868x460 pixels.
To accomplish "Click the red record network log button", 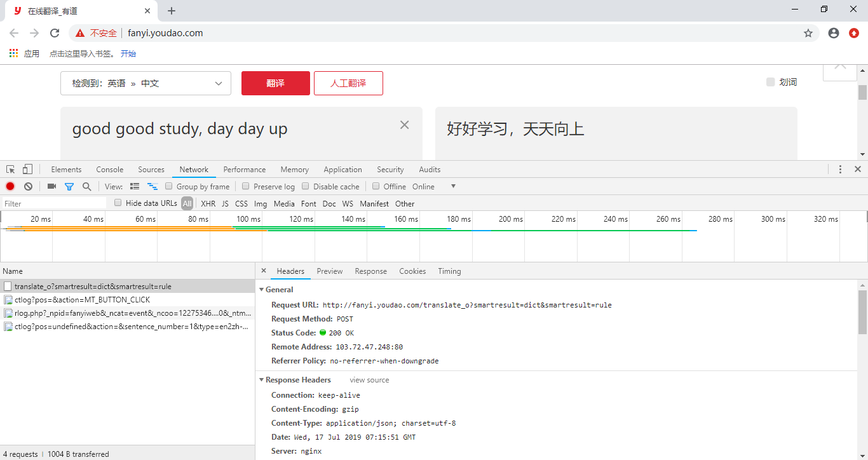I will pos(10,186).
